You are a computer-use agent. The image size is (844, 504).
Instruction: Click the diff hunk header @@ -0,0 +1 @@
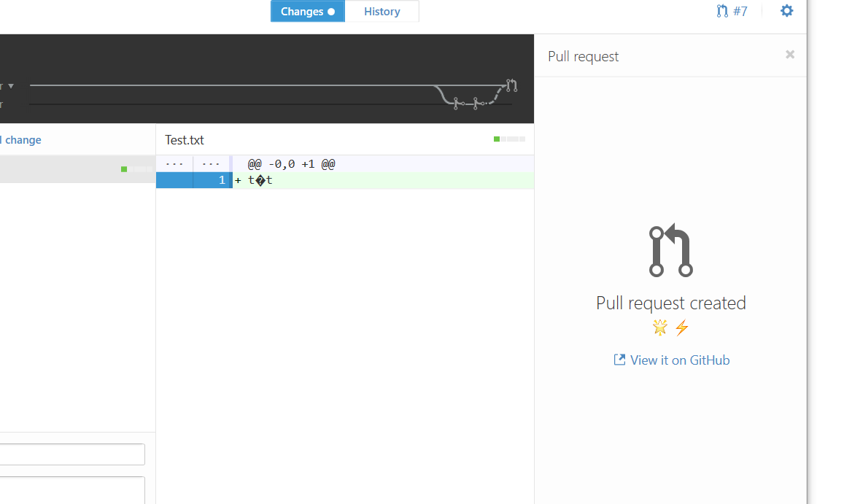(291, 163)
